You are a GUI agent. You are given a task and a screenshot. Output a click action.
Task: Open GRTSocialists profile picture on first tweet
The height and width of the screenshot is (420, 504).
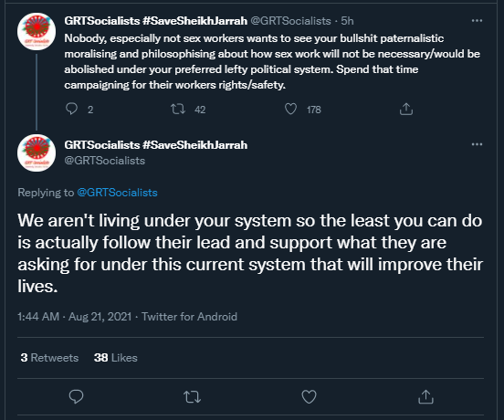pos(37,31)
